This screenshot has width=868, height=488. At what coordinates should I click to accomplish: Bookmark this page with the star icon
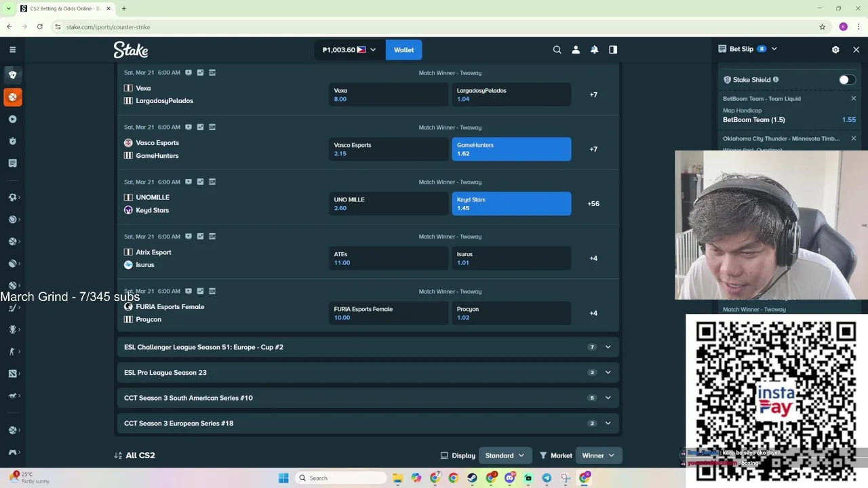(823, 26)
